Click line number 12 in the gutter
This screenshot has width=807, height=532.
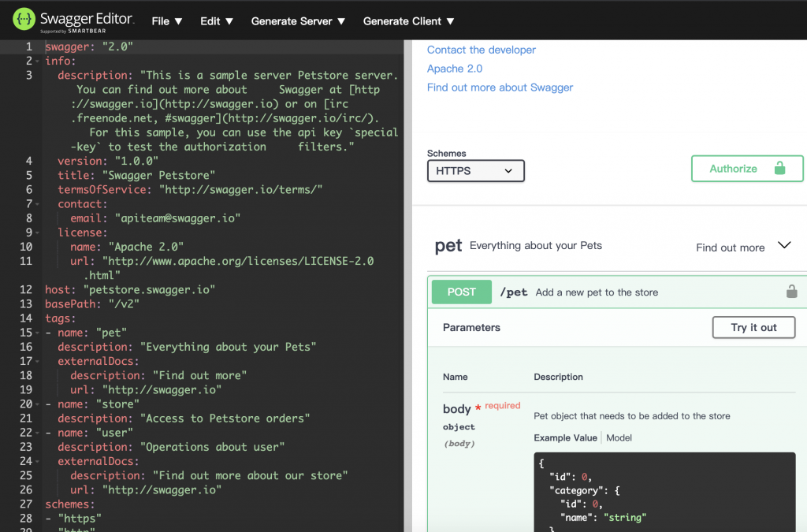(26, 290)
